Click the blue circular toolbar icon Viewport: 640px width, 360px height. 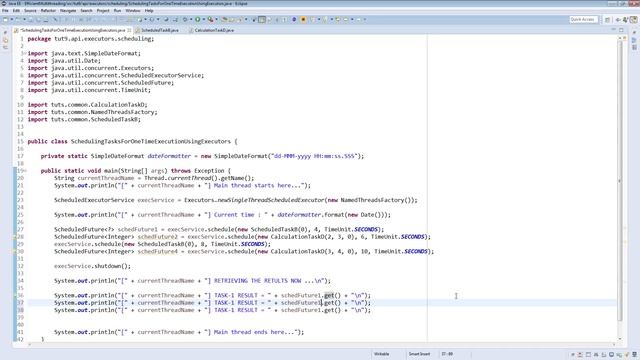click(294, 19)
